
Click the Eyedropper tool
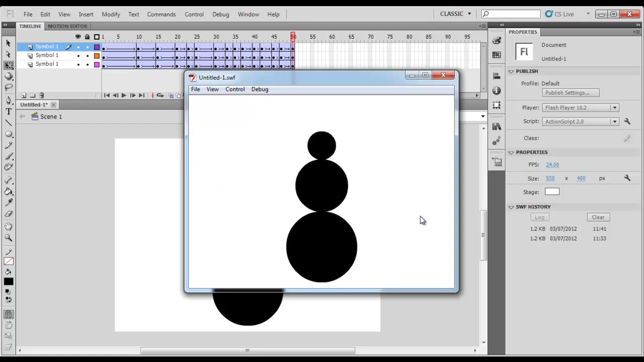click(x=9, y=202)
